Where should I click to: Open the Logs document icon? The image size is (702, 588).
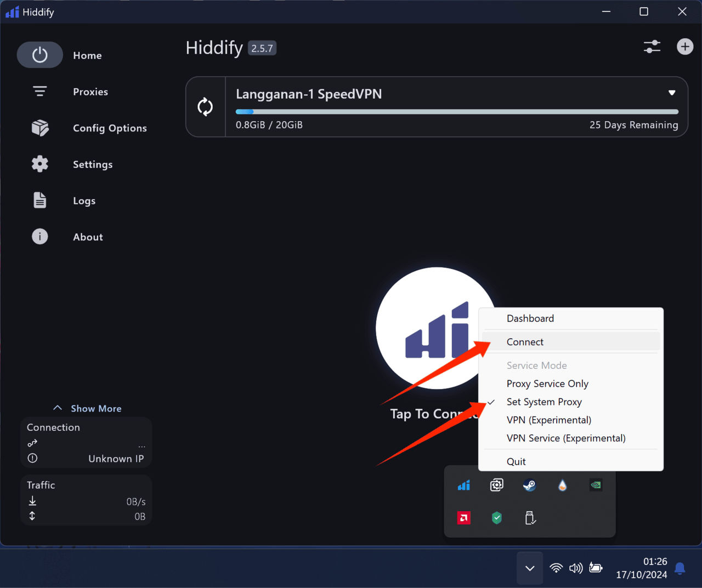click(x=40, y=200)
